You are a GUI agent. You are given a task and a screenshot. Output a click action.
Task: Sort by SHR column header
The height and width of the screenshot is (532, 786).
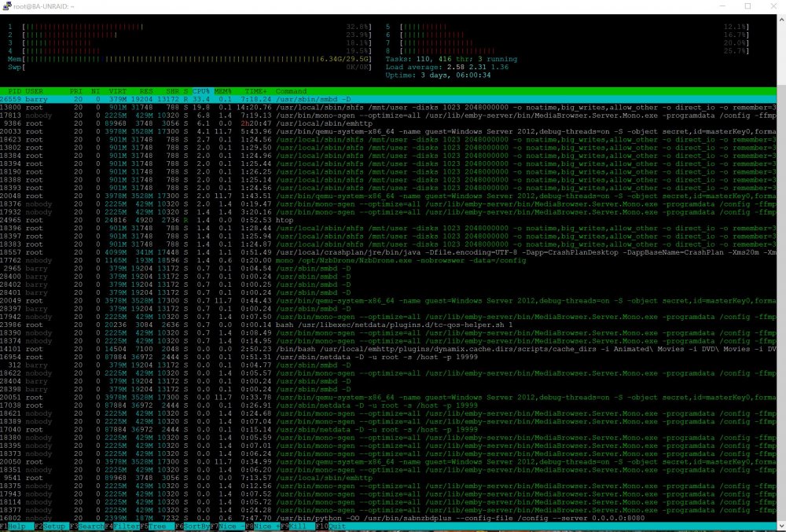click(x=172, y=91)
